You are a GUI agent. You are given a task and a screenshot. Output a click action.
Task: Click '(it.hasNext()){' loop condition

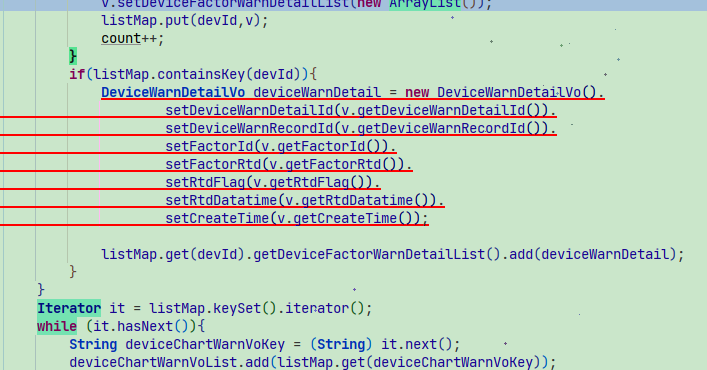[145, 326]
